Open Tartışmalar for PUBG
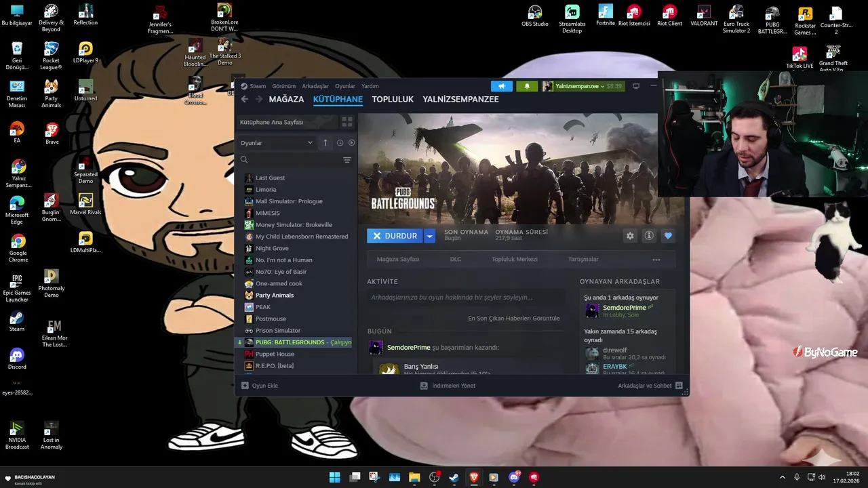The image size is (868, 488). pos(583,260)
